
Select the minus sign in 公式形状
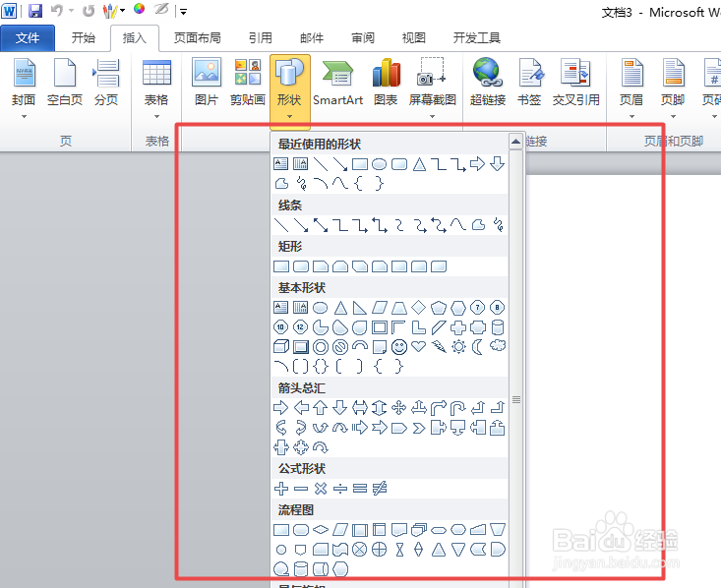[301, 489]
